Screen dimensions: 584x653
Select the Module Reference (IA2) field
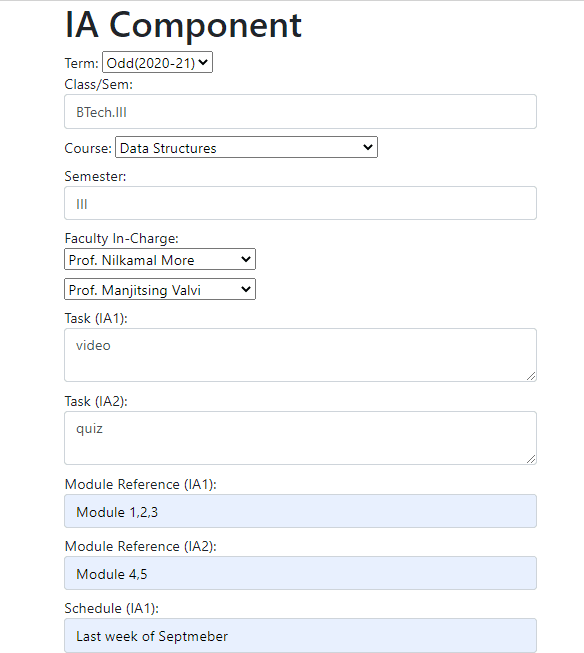click(x=300, y=573)
